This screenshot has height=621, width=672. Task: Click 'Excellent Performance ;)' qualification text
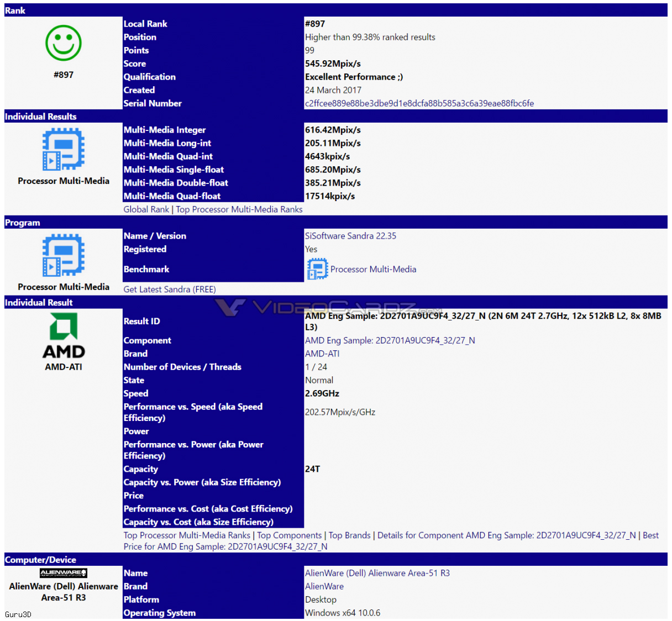tap(354, 77)
